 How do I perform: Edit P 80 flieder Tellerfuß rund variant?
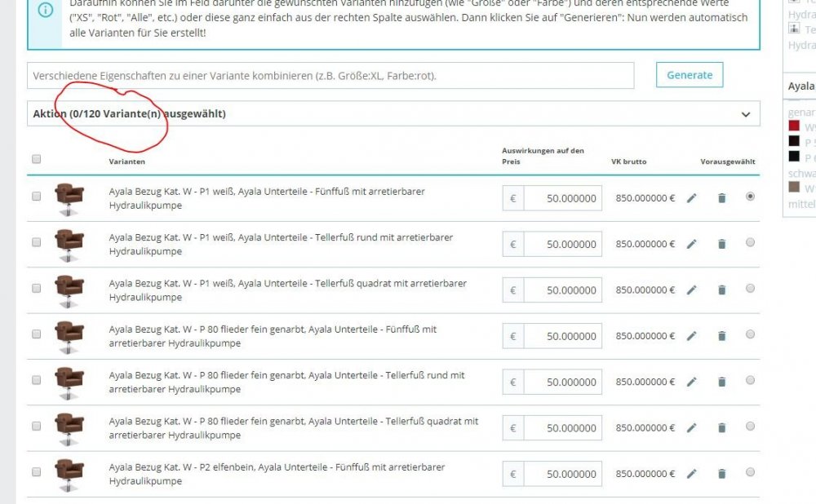pyautogui.click(x=691, y=382)
